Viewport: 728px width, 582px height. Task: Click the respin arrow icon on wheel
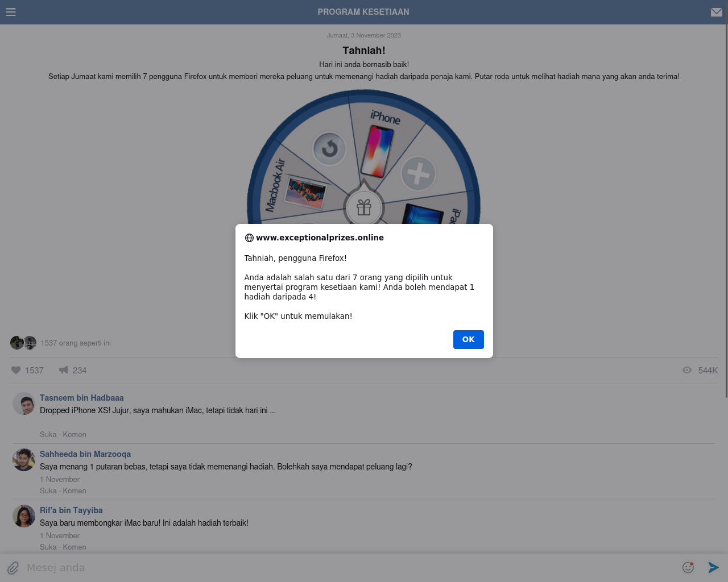click(x=329, y=149)
